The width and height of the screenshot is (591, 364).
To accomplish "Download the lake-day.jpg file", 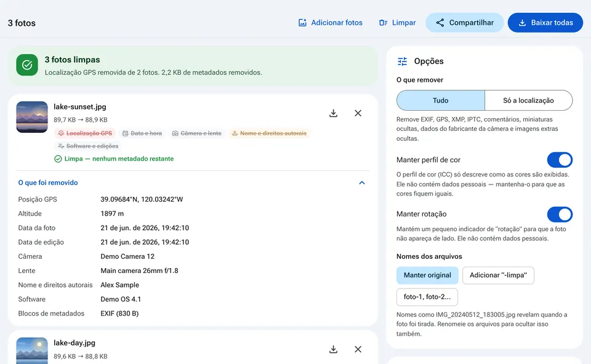I will coord(333,349).
